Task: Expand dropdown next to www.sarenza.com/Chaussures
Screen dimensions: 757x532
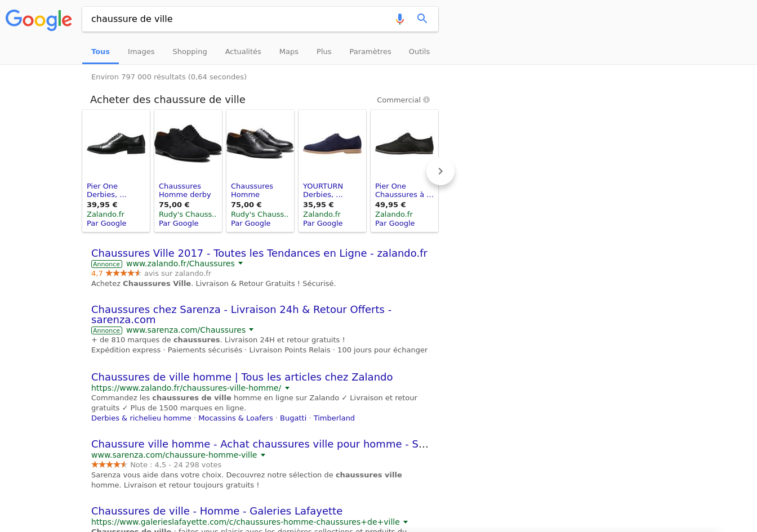Action: pos(251,330)
